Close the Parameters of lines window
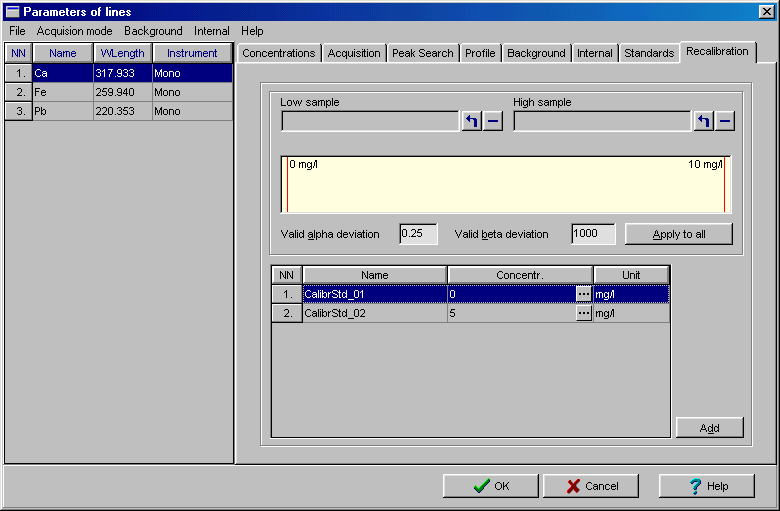780x511 pixels. 767,11
